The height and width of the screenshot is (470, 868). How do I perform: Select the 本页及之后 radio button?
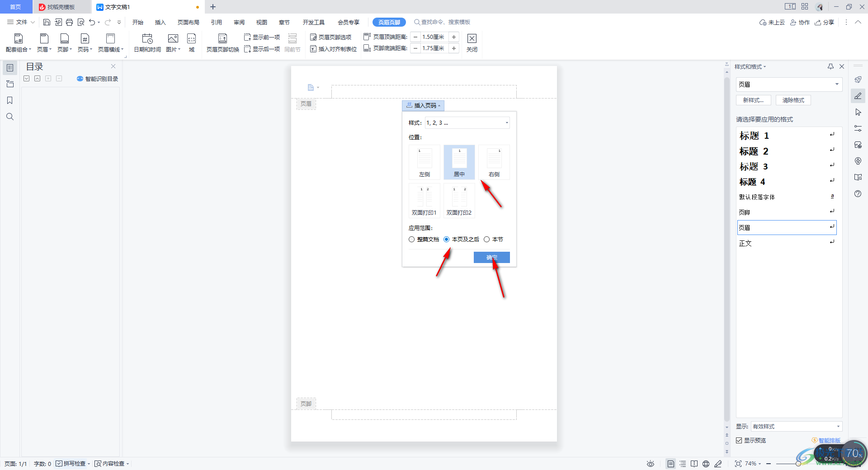[x=447, y=240]
